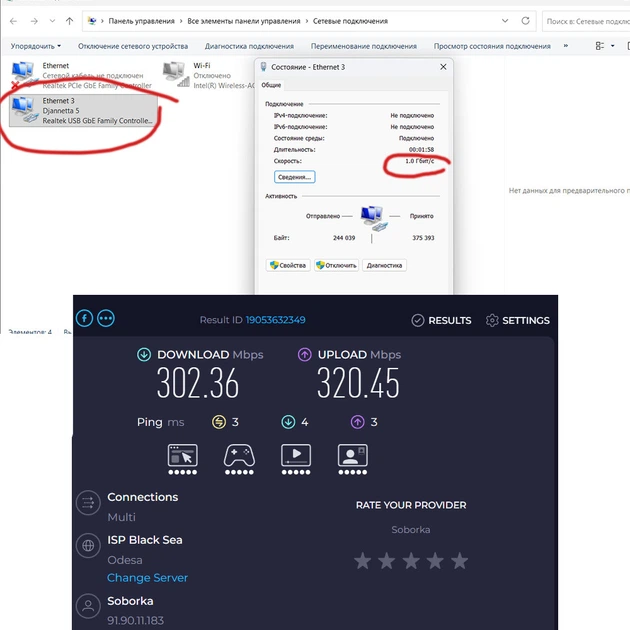This screenshot has height=630, width=630.
Task: Click Отключение сетевого устройства command
Action: tap(133, 46)
